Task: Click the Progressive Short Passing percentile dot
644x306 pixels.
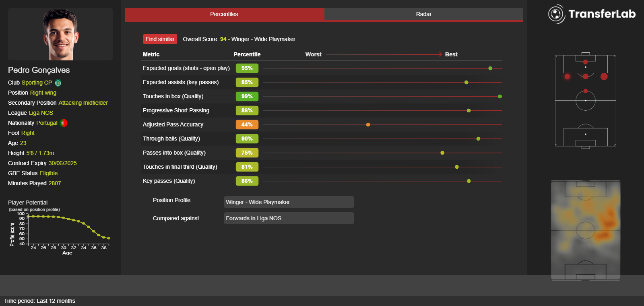Action: pyautogui.click(x=469, y=111)
